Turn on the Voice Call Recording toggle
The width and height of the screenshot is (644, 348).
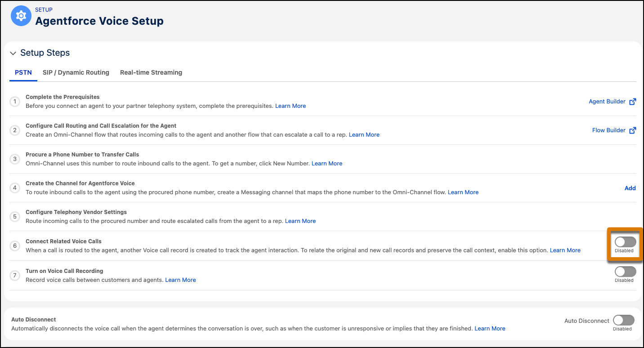click(625, 272)
